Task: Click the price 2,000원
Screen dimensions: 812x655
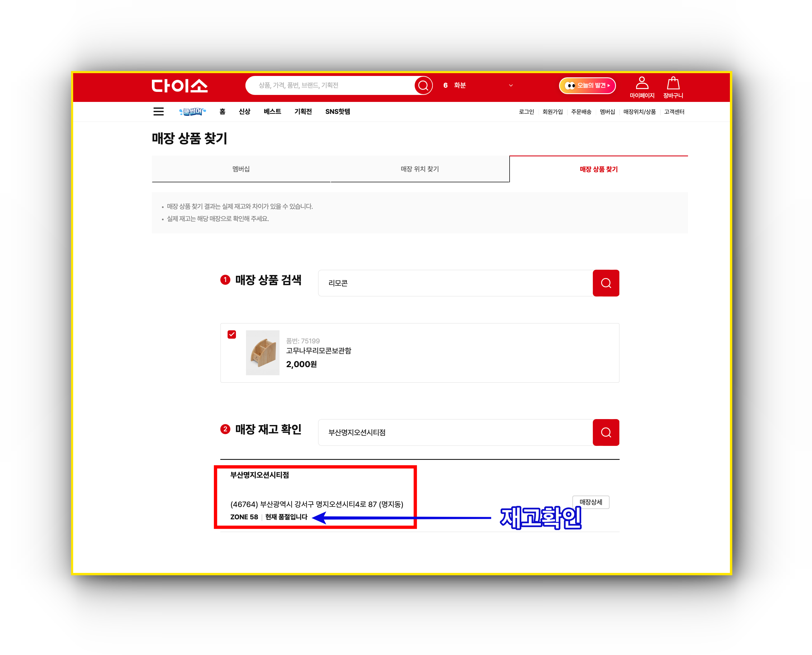Action: pos(302,364)
